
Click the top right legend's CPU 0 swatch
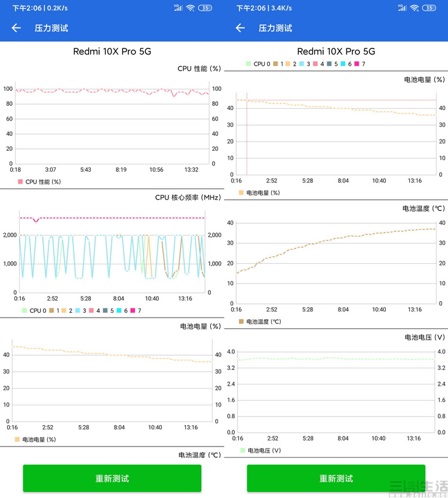tap(248, 64)
